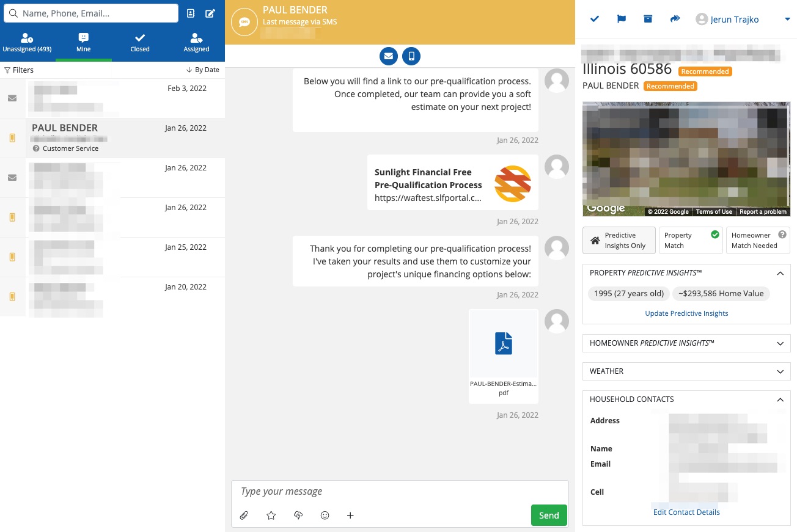Click the contacts book icon beside search
The height and width of the screenshot is (532, 797).
click(x=191, y=13)
